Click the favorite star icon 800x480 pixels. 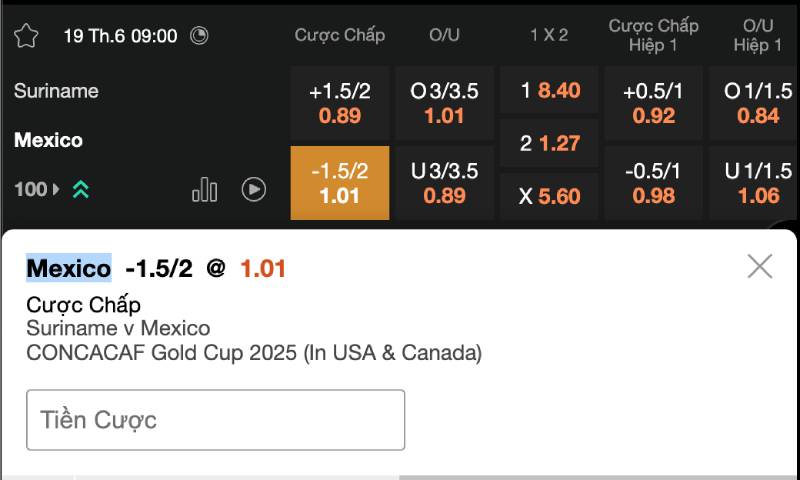[x=26, y=36]
